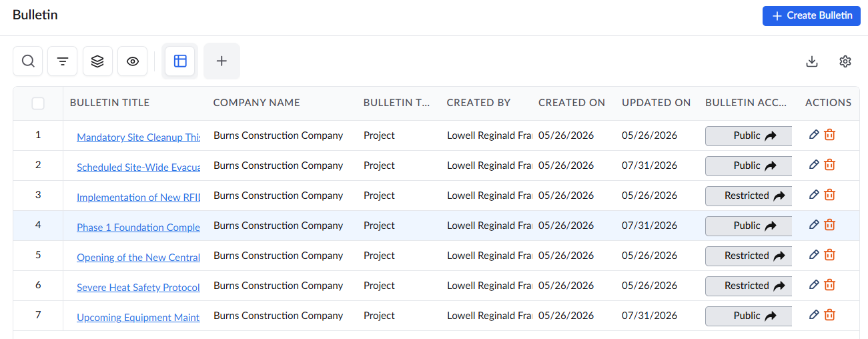Sort by the Company Name column header
This screenshot has height=339, width=868.
257,103
